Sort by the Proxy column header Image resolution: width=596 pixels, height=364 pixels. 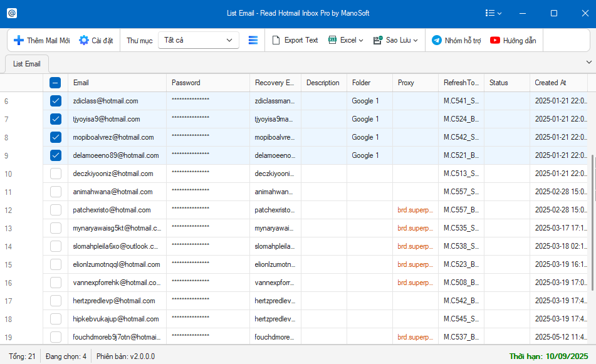[416, 83]
